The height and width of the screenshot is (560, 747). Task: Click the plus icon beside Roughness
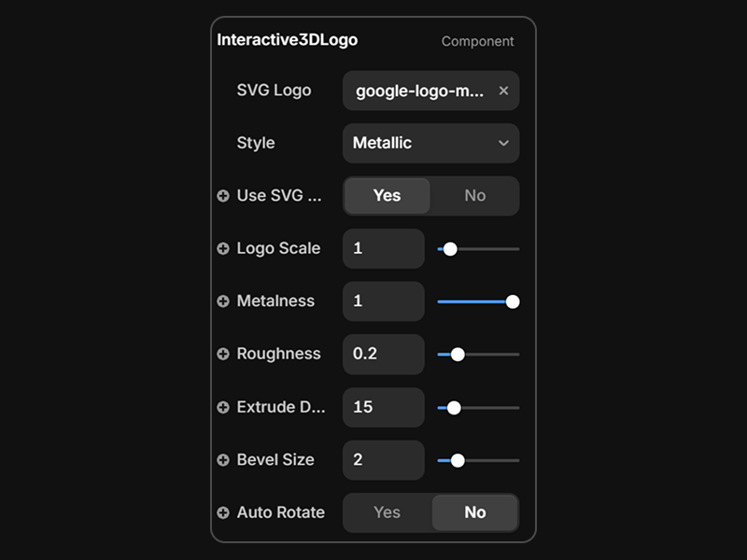[x=223, y=355]
